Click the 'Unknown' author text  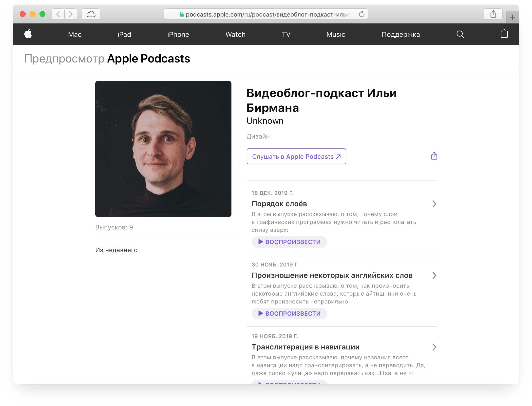pos(265,121)
